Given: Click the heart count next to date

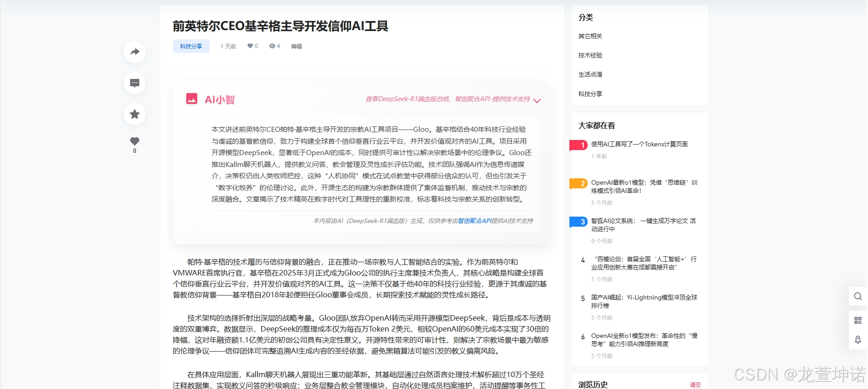Looking at the screenshot, I should coord(253,46).
